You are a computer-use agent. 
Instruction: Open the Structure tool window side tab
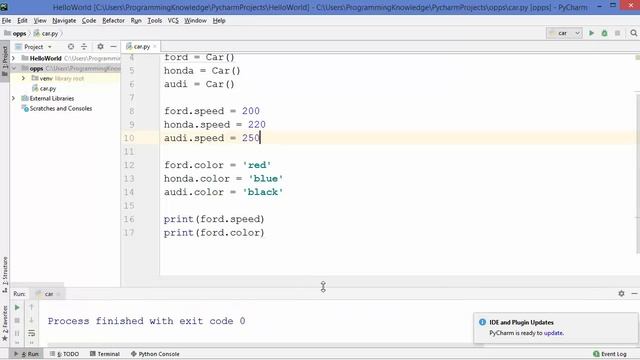point(5,274)
